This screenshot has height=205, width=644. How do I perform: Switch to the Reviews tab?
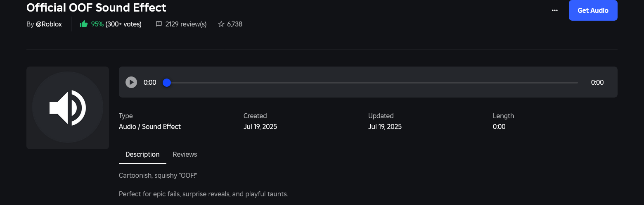pos(185,154)
